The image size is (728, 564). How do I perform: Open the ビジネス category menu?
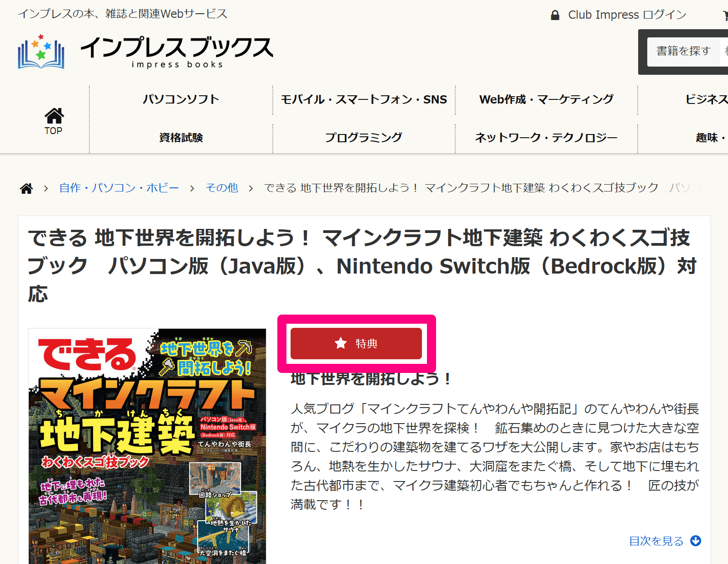click(706, 99)
